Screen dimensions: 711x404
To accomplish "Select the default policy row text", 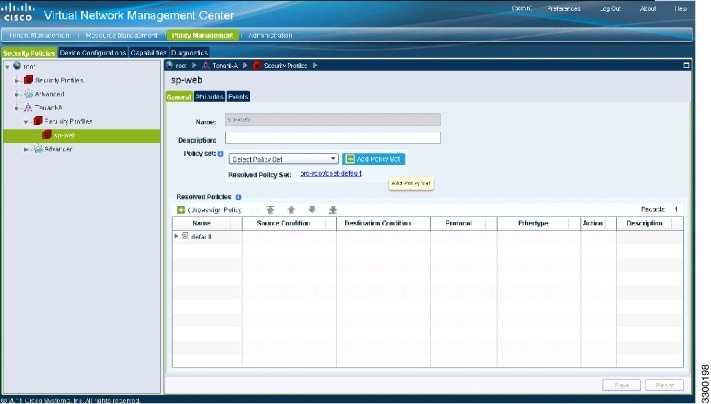I will pyautogui.click(x=201, y=237).
